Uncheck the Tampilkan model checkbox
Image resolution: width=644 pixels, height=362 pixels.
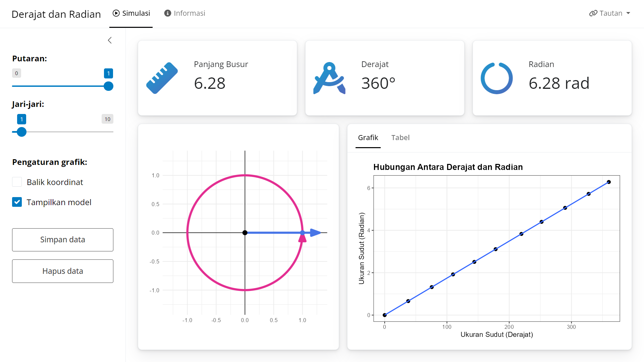pos(17,202)
